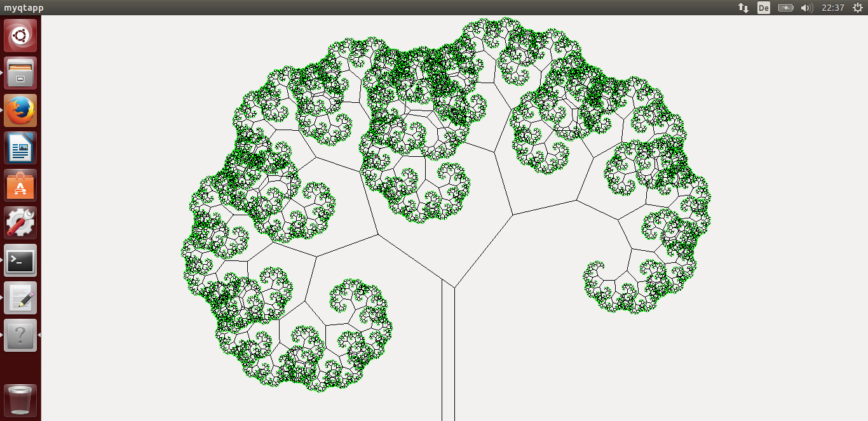Open the question mark Help icon
The image size is (868, 421).
20,335
